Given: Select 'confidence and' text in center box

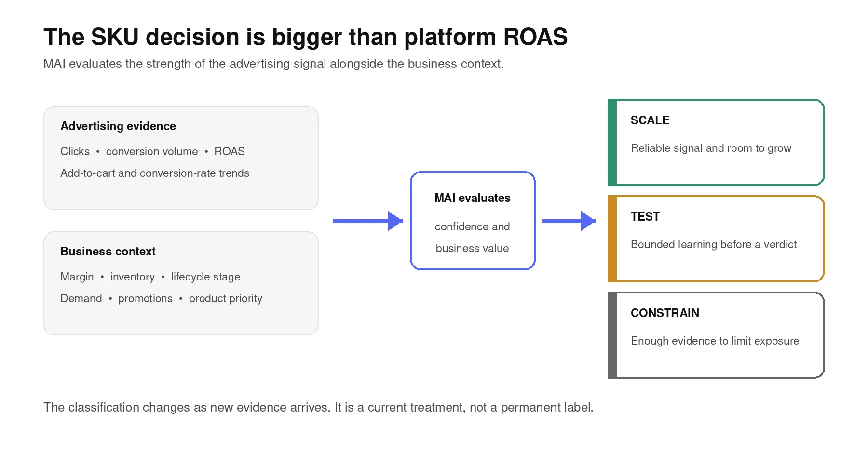Looking at the screenshot, I should point(473,226).
